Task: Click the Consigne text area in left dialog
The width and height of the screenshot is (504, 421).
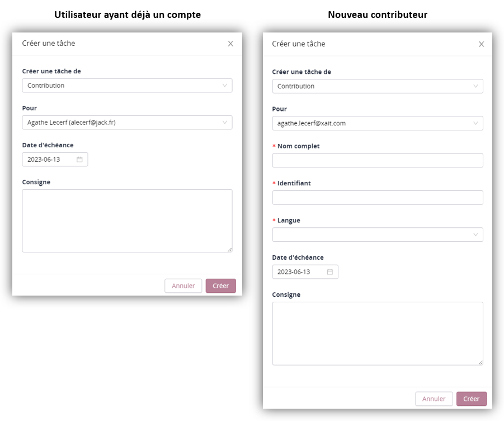Action: 127,221
